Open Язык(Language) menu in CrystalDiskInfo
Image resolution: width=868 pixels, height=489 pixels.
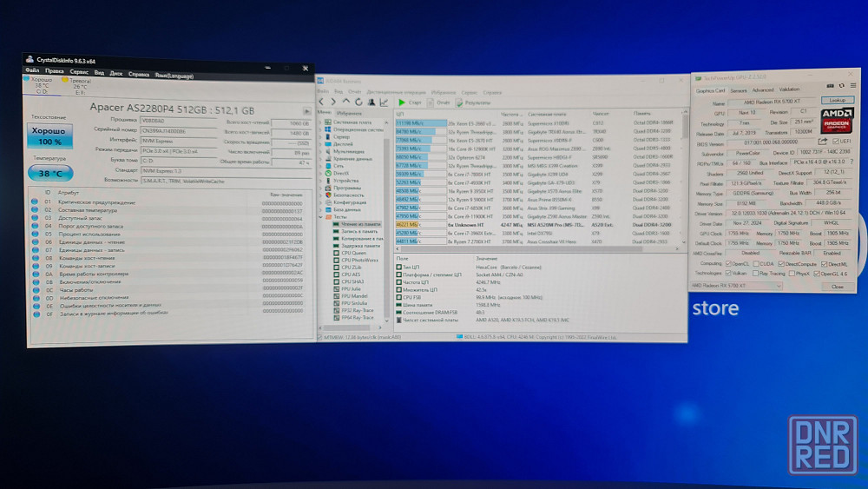tap(174, 76)
